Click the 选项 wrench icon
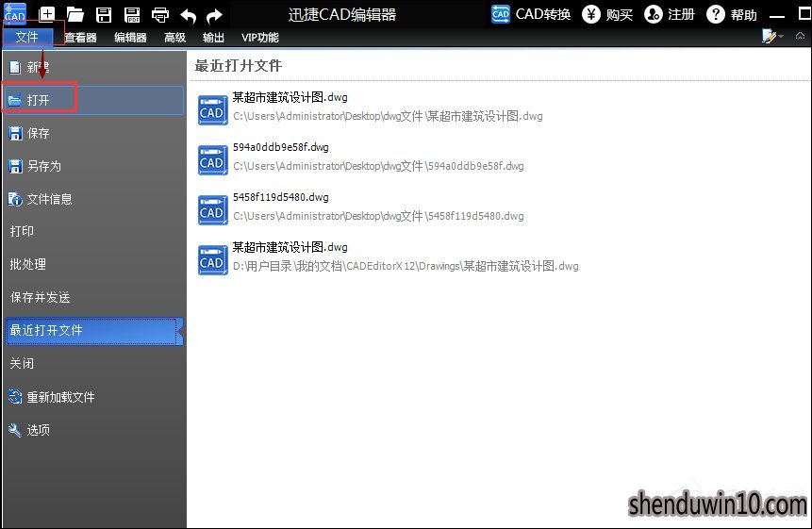 (15, 430)
